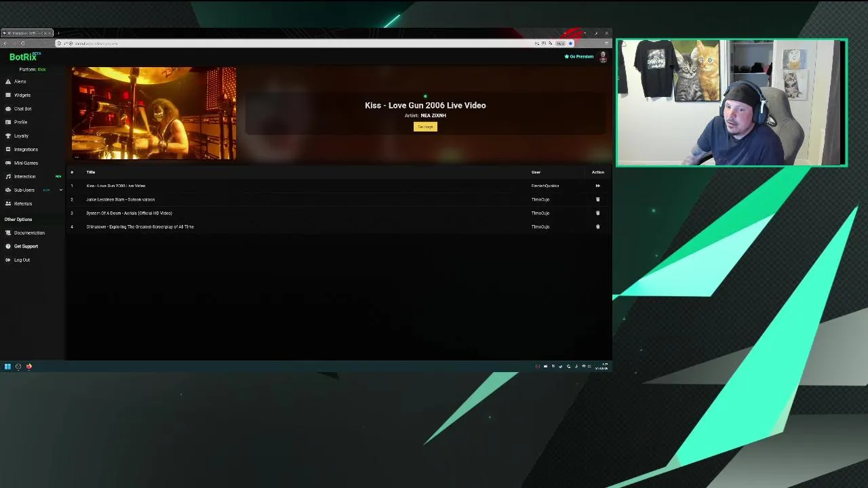The width and height of the screenshot is (868, 488).
Task: Open the Widgets sidebar item
Action: click(22, 95)
